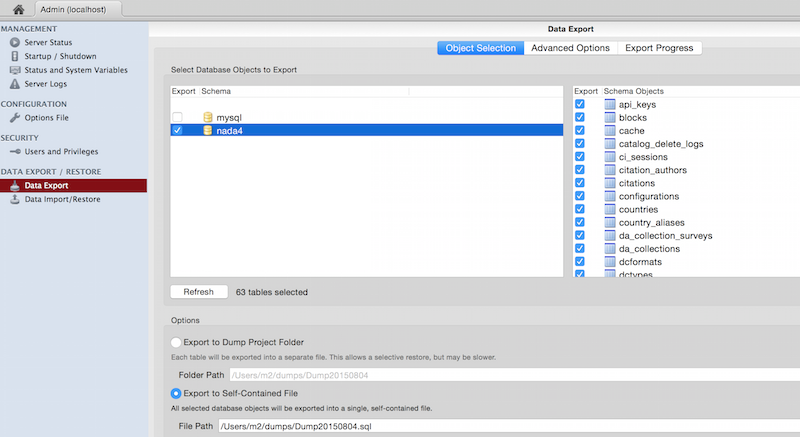The height and width of the screenshot is (437, 800).
Task: Switch to Export Progress tab
Action: tap(659, 48)
